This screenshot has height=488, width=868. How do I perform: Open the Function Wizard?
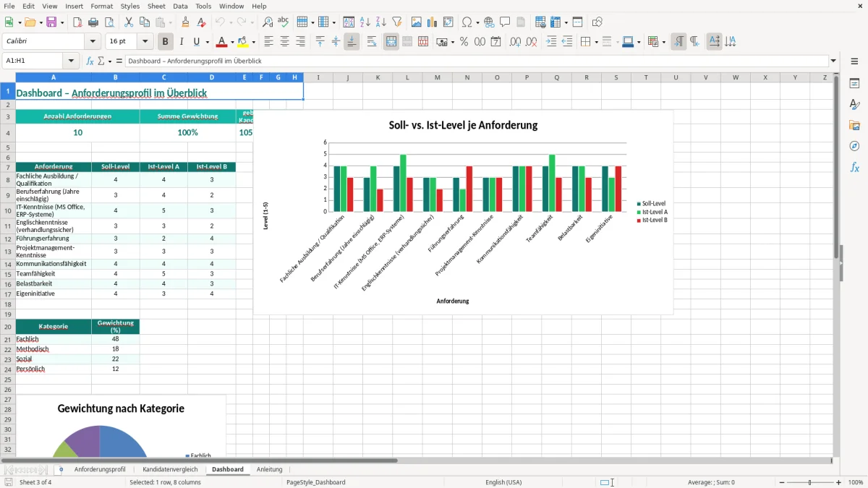(x=90, y=61)
